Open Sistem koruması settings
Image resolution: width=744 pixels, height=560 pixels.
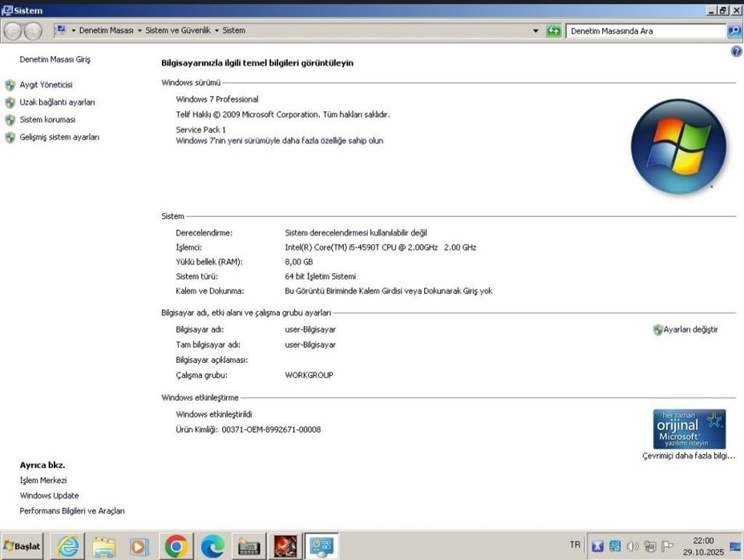pyautogui.click(x=47, y=120)
